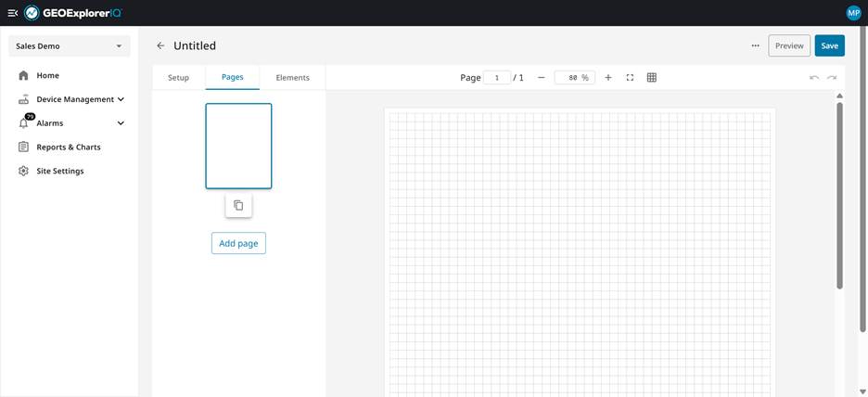Duplicate the page with the copy icon
The image size is (868, 397).
click(x=238, y=205)
